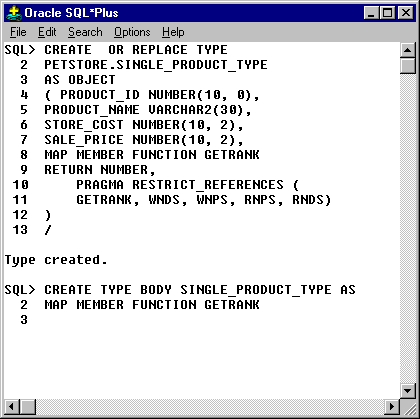
Task: Click the horizontal scrollbar left arrow
Action: tap(12, 407)
